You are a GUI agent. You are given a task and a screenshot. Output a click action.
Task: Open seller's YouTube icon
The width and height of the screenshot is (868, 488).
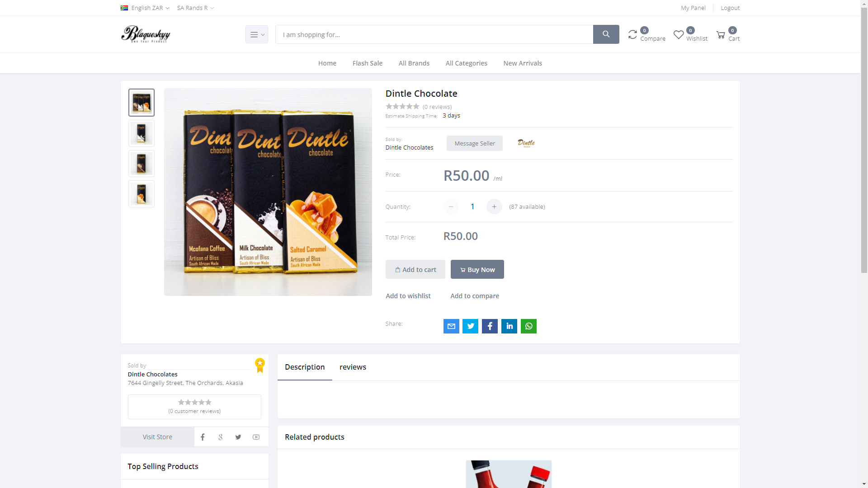click(256, 437)
